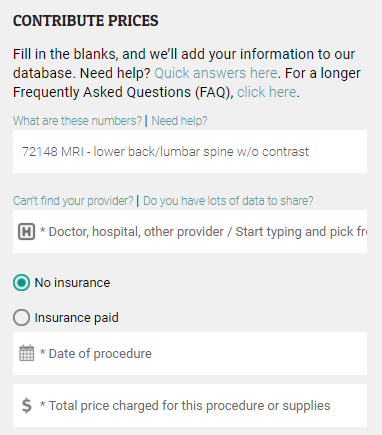Open 'Do you have lots of data to share?' link
Image resolution: width=382 pixels, height=435 pixels.
pyautogui.click(x=228, y=201)
